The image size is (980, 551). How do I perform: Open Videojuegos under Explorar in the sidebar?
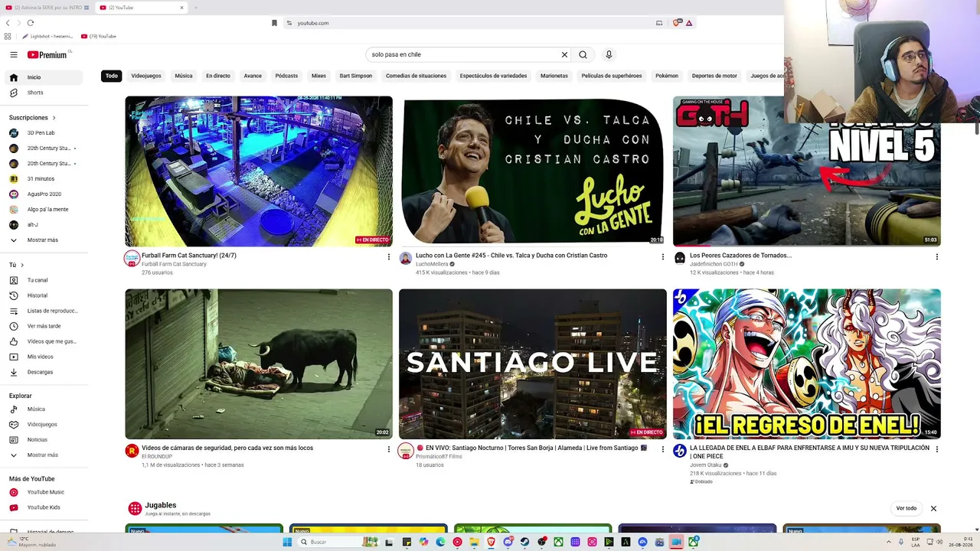coord(43,425)
